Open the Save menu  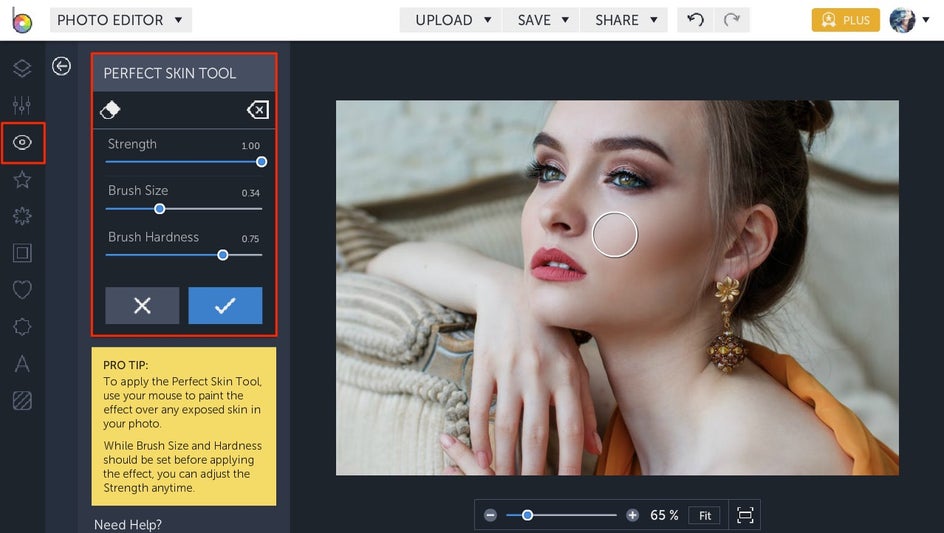pos(543,20)
